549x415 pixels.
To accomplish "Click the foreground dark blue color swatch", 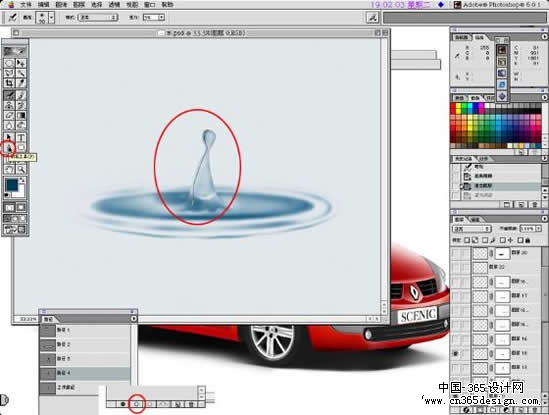I will click(x=12, y=185).
